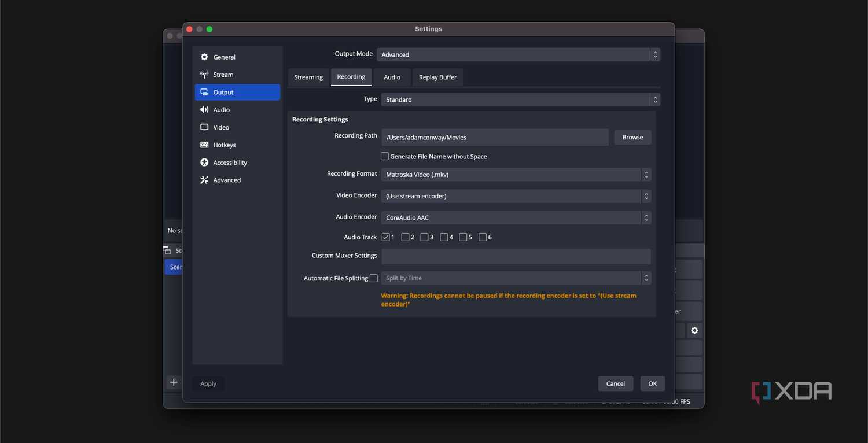The height and width of the screenshot is (443, 868).
Task: Tick the Audio Track 6 checkbox
Action: click(483, 237)
